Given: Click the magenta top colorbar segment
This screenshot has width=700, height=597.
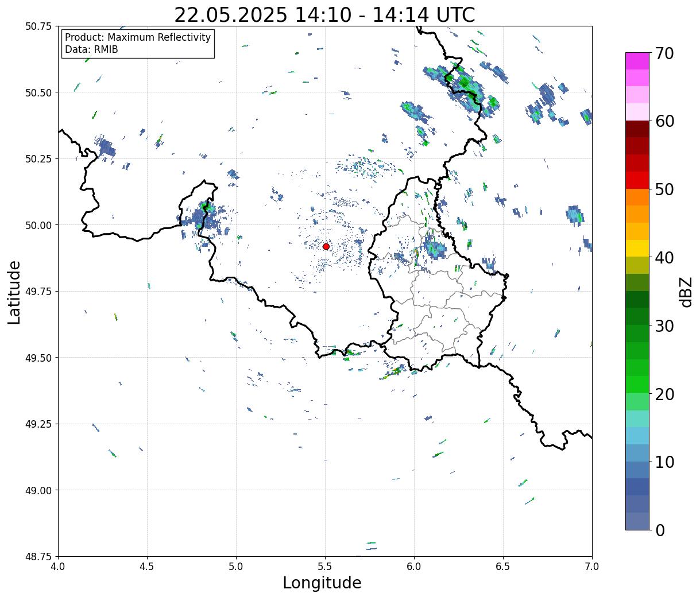Looking at the screenshot, I should pos(637,61).
